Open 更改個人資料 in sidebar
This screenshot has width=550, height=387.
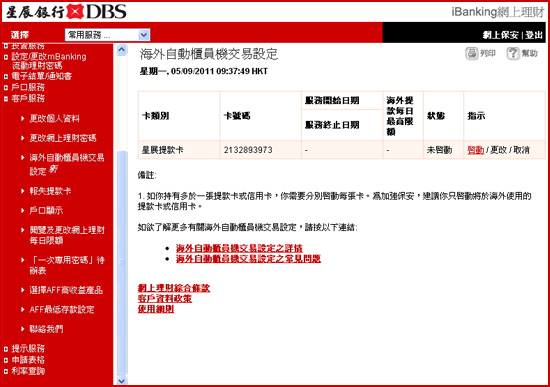[x=54, y=119]
